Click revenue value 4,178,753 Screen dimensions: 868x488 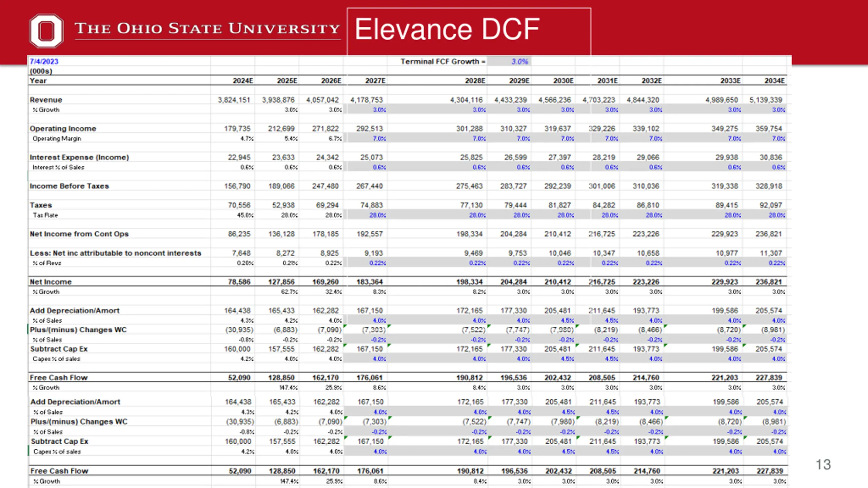tap(366, 100)
